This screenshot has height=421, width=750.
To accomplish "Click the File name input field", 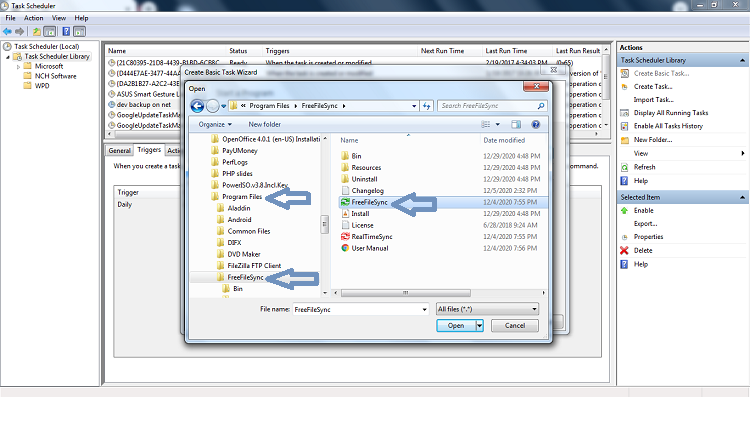I will 357,310.
